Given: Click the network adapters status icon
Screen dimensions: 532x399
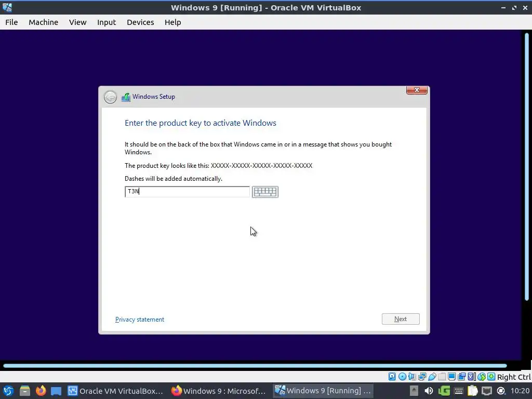Looking at the screenshot, I should click(422, 376).
